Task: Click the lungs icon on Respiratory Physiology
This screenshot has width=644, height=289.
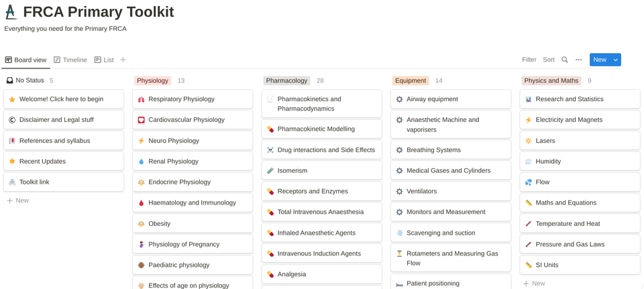Action: (141, 99)
